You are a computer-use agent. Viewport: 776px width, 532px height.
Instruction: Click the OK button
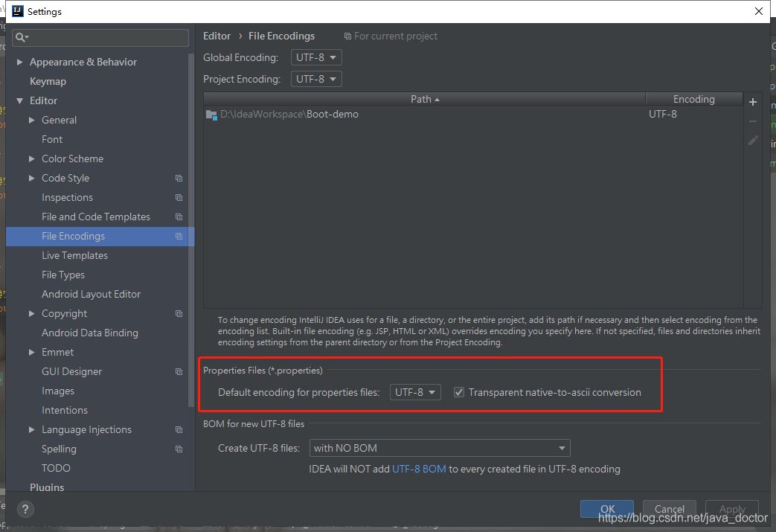click(x=607, y=509)
